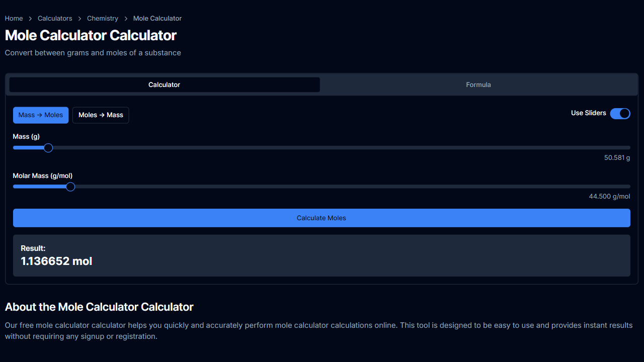Screen dimensions: 644x362
Task: Click the Result panel area
Action: tap(321, 255)
